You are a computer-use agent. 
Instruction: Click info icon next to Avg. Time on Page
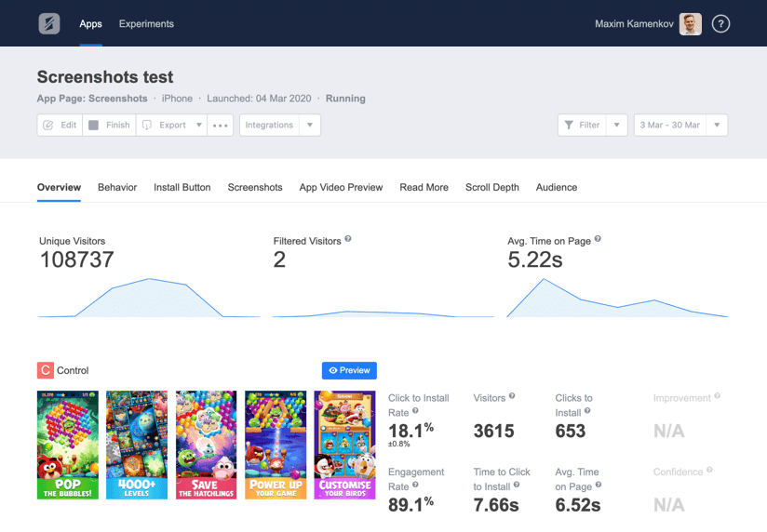point(598,239)
